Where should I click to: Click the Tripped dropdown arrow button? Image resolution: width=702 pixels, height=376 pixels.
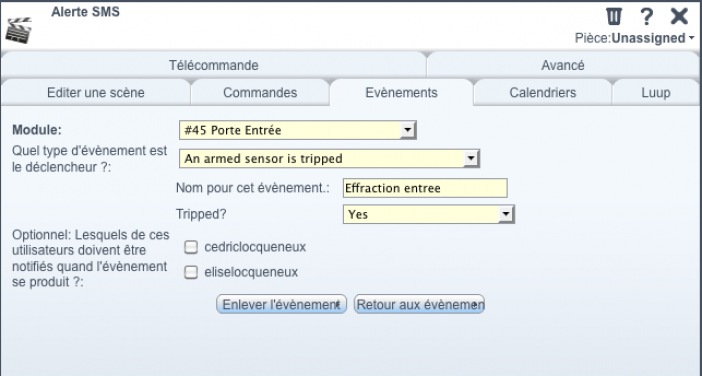[505, 214]
